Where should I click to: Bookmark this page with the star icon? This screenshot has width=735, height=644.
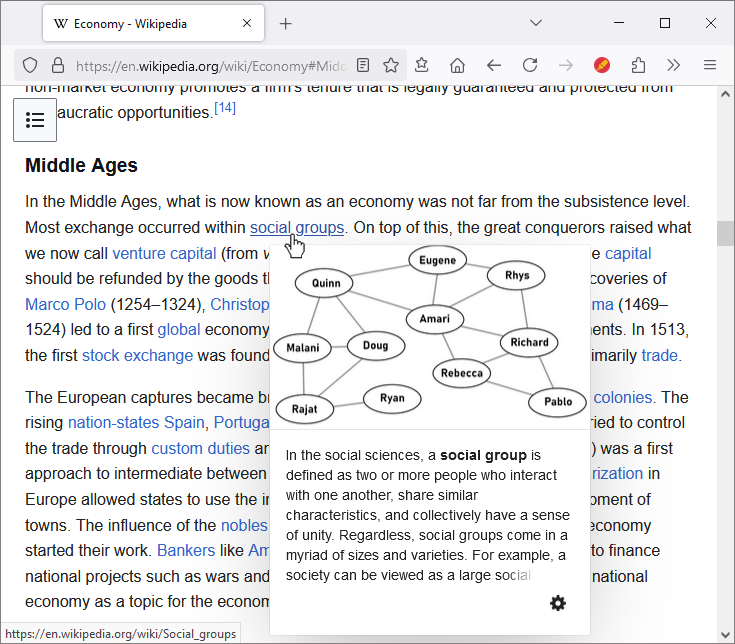click(x=391, y=65)
